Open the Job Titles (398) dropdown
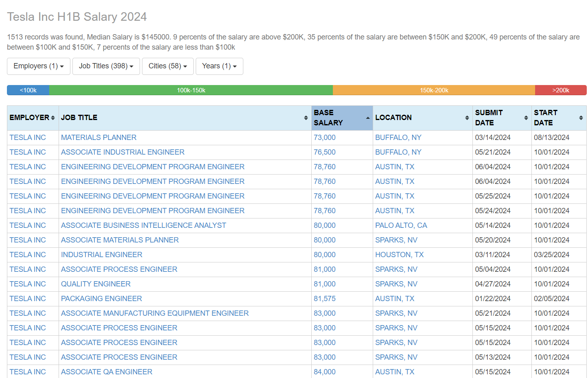This screenshot has height=378, width=588. click(x=106, y=66)
